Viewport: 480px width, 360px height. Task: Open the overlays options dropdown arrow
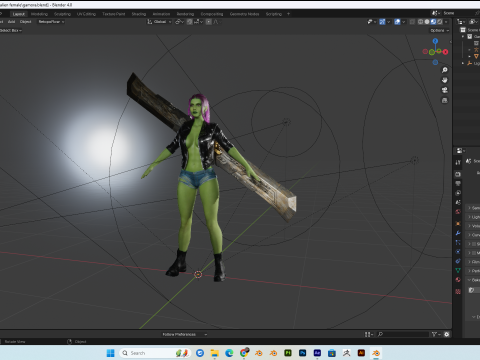[x=404, y=22]
